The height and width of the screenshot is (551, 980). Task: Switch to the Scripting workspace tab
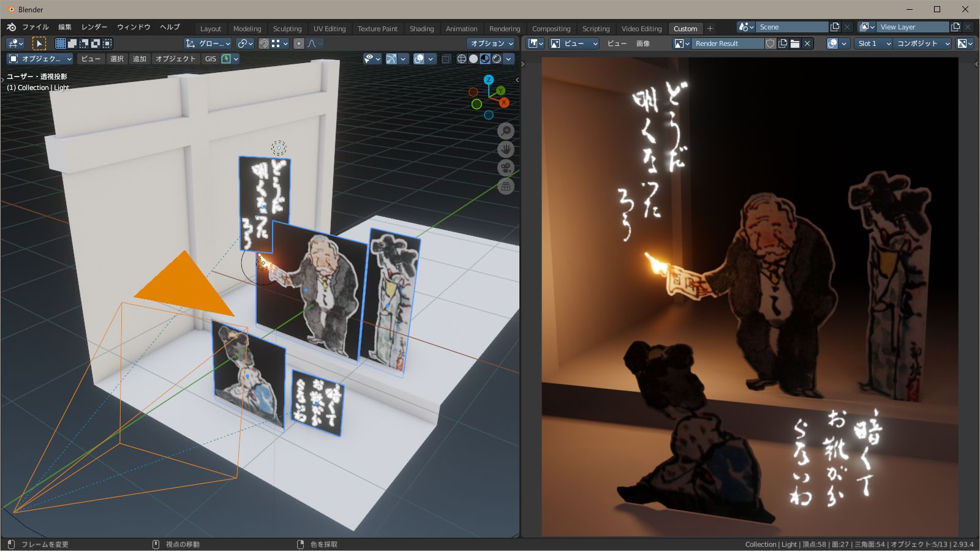point(596,29)
